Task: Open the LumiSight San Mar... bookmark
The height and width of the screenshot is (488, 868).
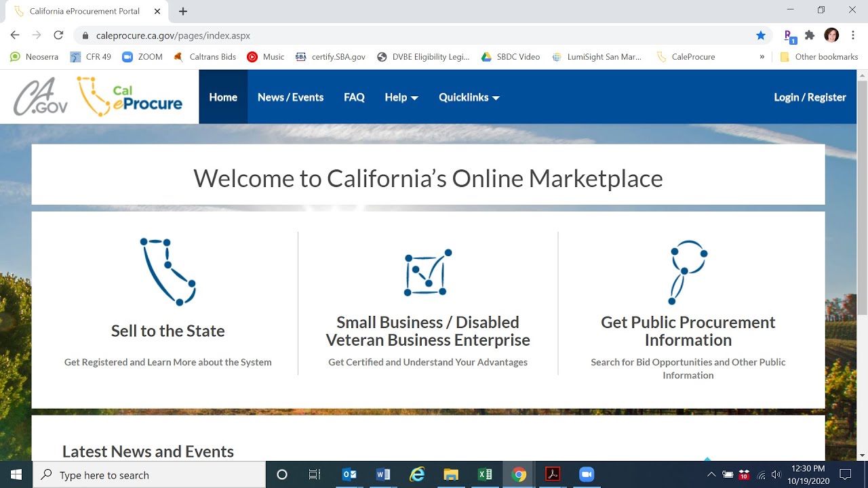Action: 597,57
